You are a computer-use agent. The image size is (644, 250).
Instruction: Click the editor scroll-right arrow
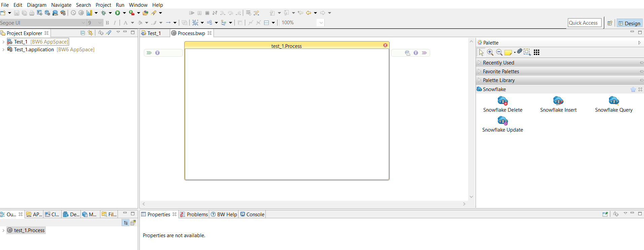click(464, 204)
